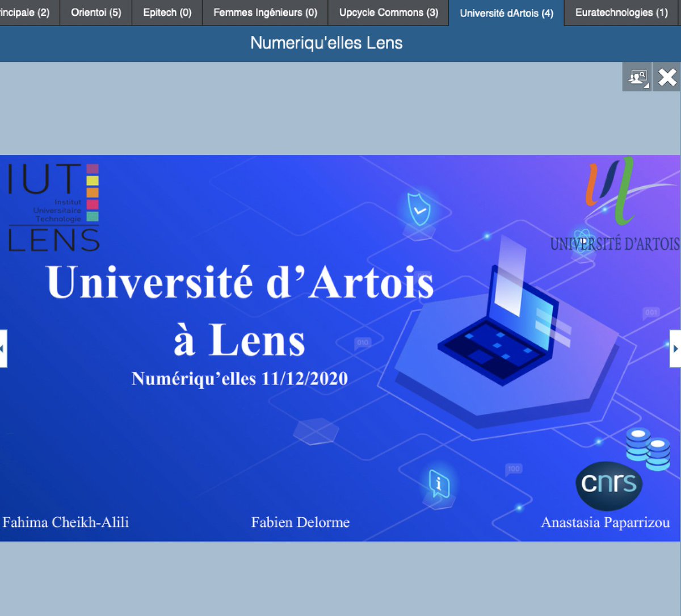
Task: Close the presentation with the X icon
Action: click(667, 77)
